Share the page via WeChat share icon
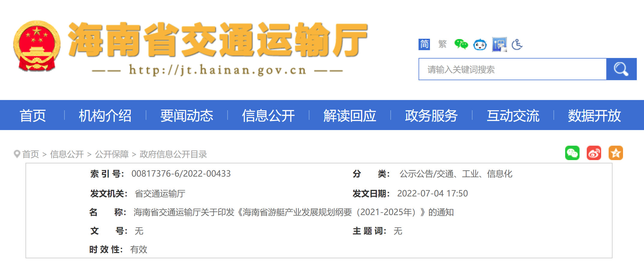Viewport: 644px width, 267px height. pos(572,153)
